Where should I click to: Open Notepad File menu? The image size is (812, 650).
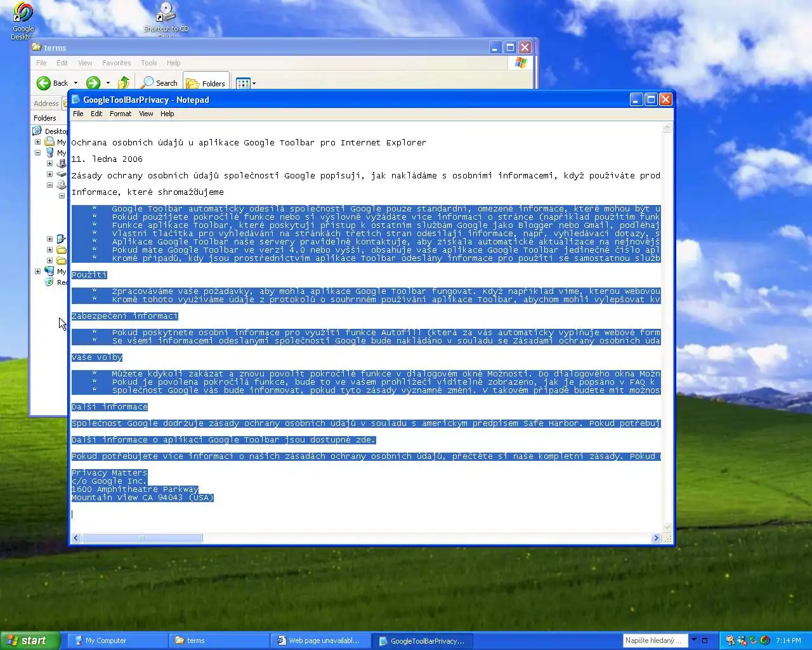[x=78, y=114]
